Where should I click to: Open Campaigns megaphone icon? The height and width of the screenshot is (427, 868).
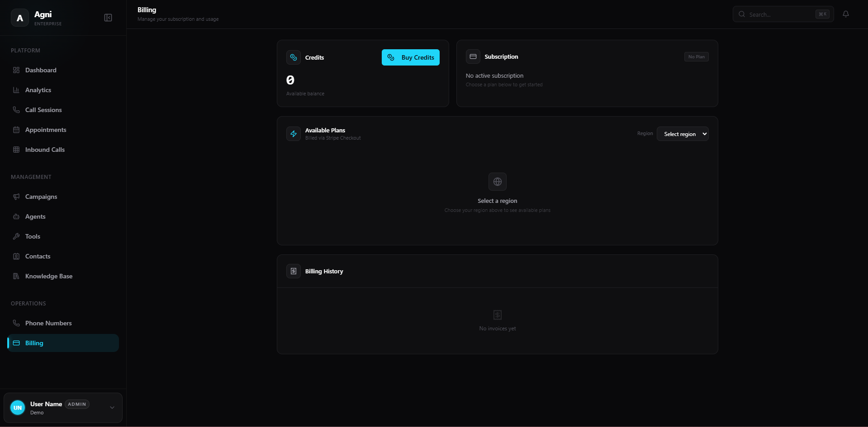click(16, 197)
